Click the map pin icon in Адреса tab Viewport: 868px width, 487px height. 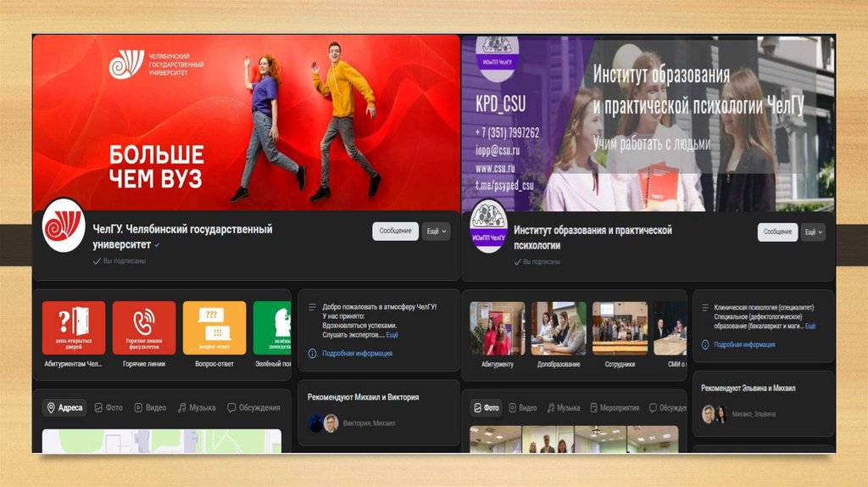coord(51,408)
